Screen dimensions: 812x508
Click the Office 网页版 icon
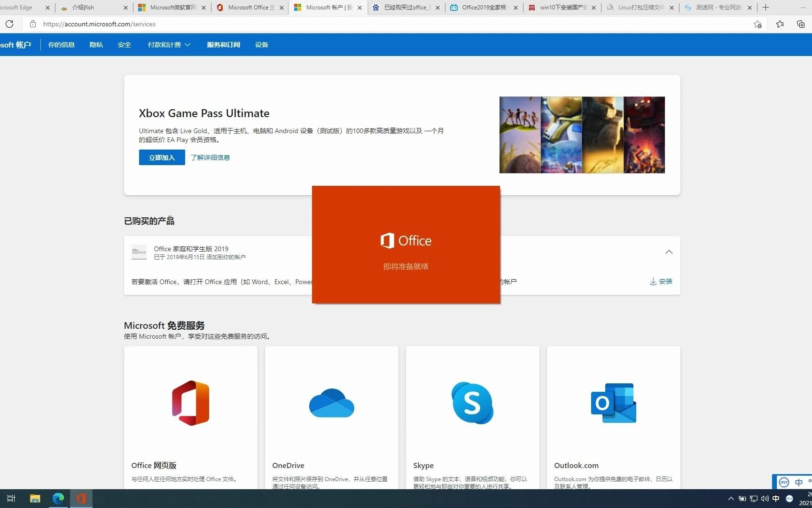coord(191,403)
